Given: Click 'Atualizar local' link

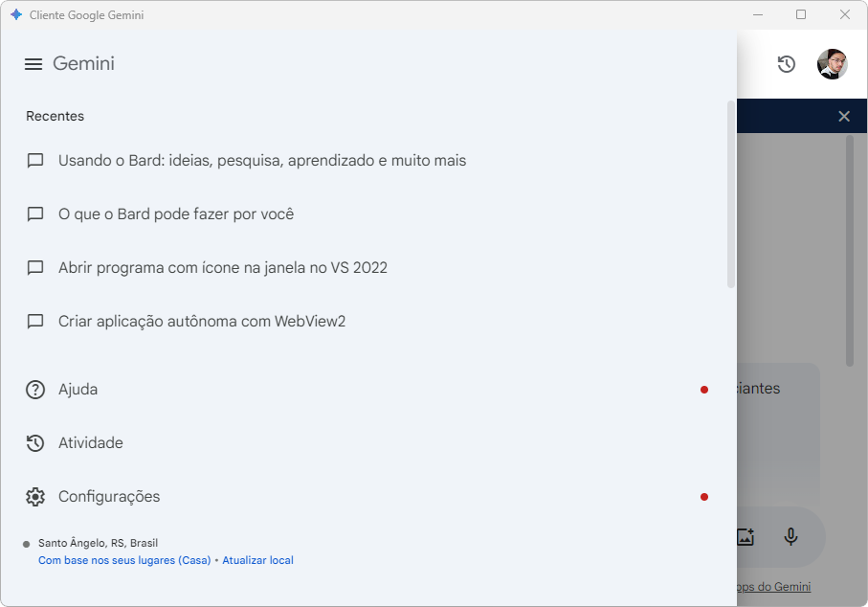Looking at the screenshot, I should click(x=258, y=560).
